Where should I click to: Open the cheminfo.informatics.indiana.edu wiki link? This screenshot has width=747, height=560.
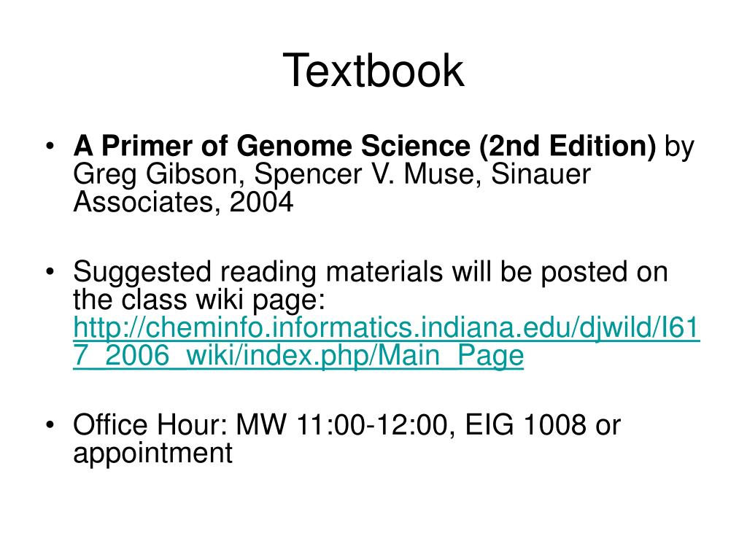point(387,341)
